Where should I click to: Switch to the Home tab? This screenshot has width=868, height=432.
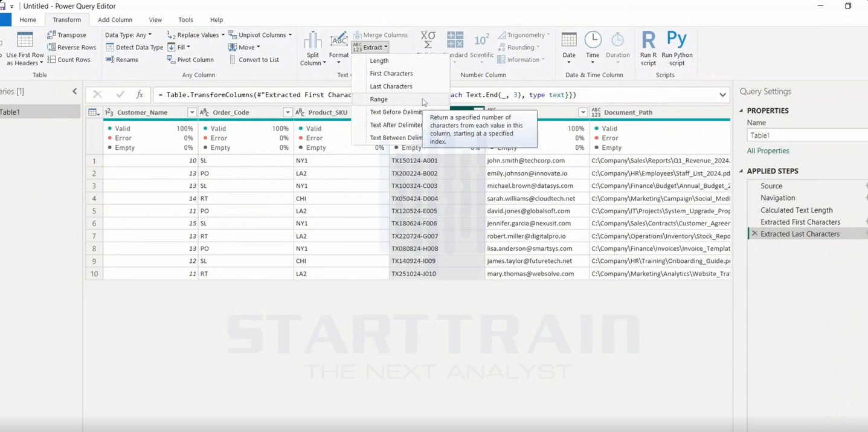click(28, 20)
